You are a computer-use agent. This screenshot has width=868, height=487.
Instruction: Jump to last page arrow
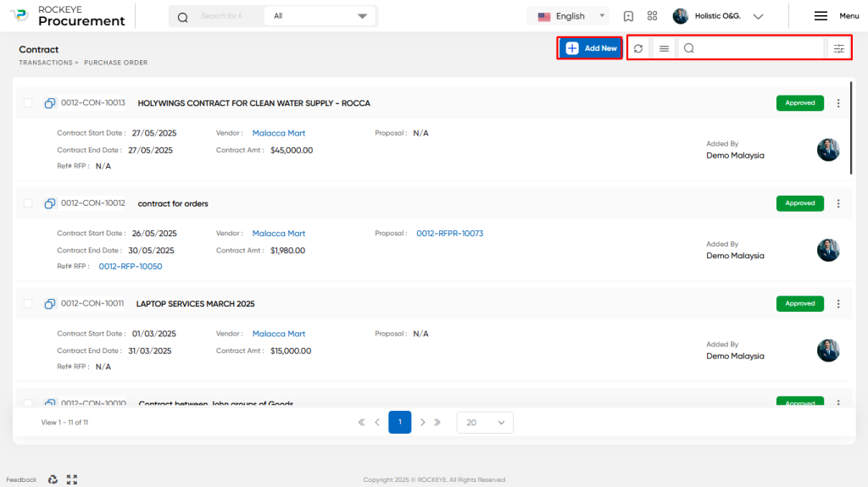(x=437, y=423)
